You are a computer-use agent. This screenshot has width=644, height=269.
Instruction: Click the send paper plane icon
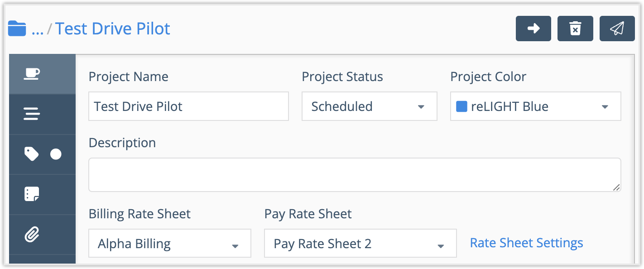point(617,28)
